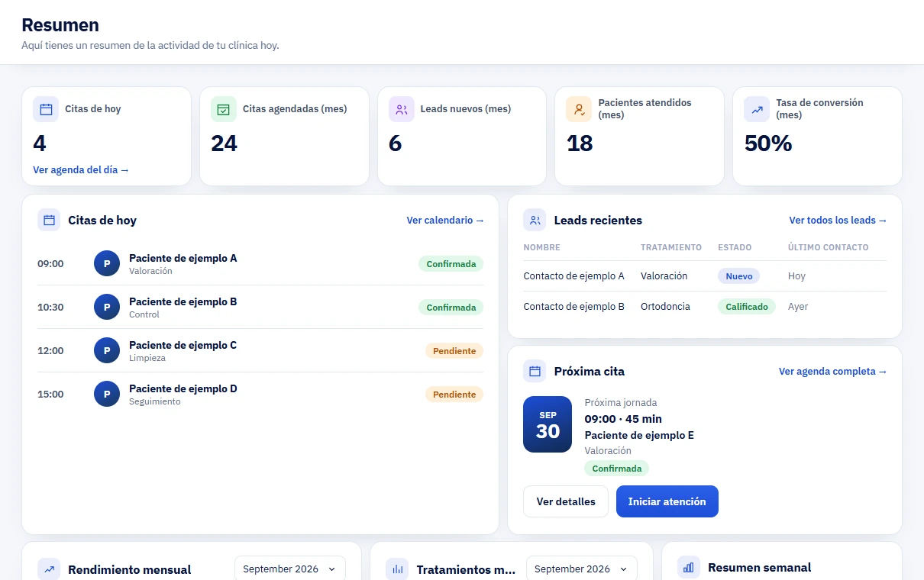
Task: Click the calendar-check icon on Citas agendadas card
Action: 224,109
